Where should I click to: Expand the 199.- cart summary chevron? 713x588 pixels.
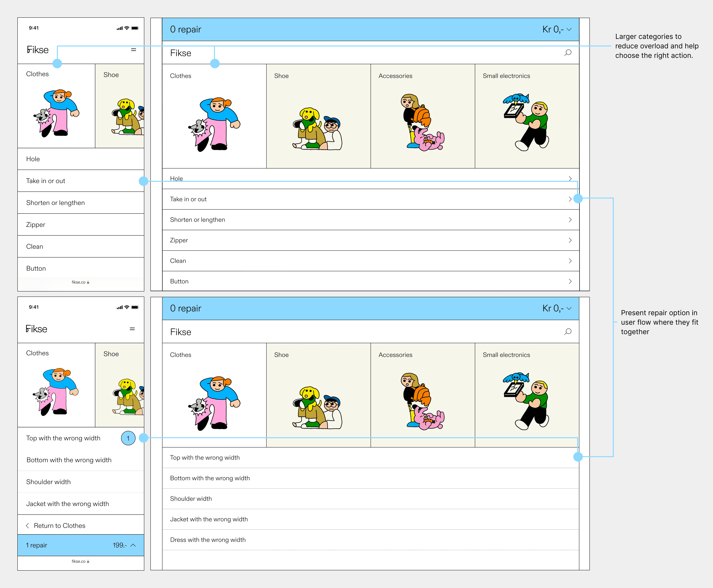click(x=133, y=545)
